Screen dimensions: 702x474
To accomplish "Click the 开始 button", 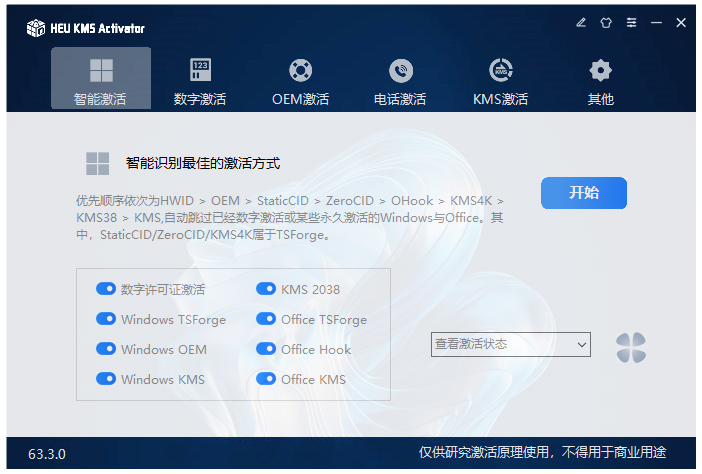I will 584,193.
